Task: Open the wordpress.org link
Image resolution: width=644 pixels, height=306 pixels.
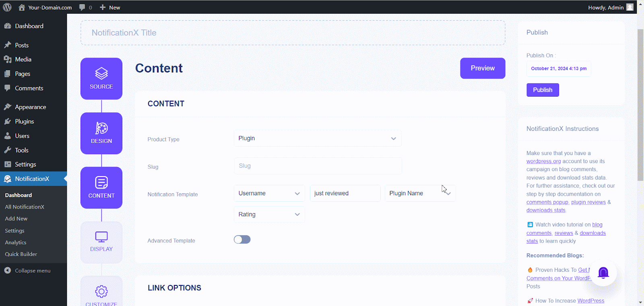Action: coord(543,161)
